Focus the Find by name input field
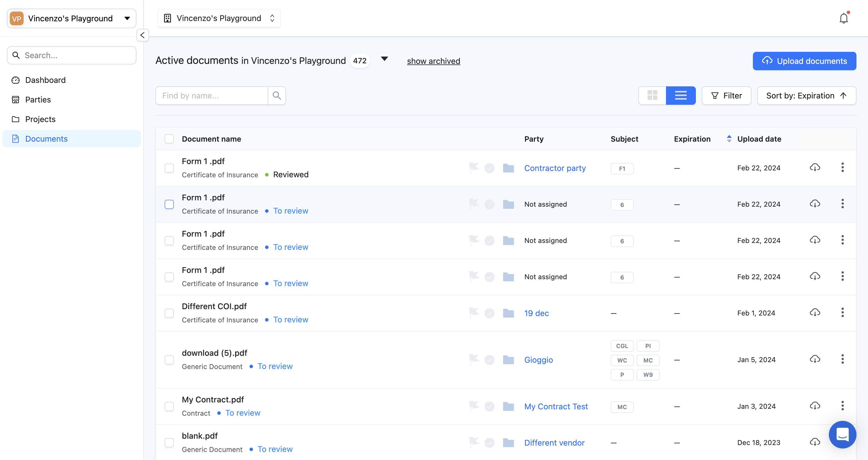868x460 pixels. 212,96
